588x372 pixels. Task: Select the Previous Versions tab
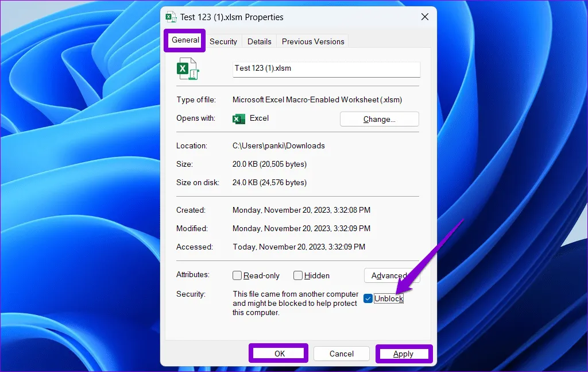tap(313, 41)
